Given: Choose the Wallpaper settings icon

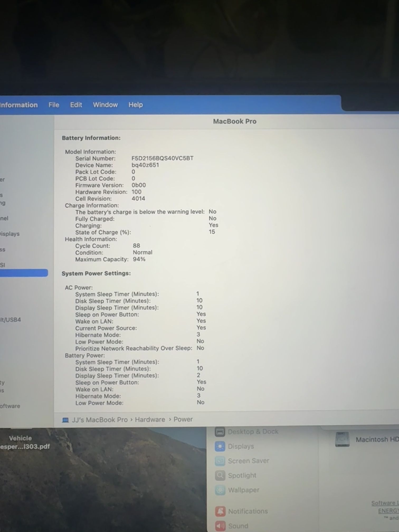Looking at the screenshot, I should point(220,490).
